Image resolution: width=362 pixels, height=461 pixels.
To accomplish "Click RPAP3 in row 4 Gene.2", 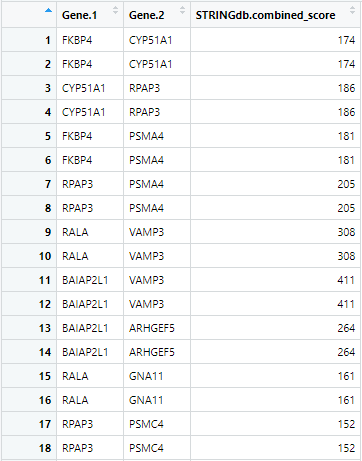I will coord(144,112).
